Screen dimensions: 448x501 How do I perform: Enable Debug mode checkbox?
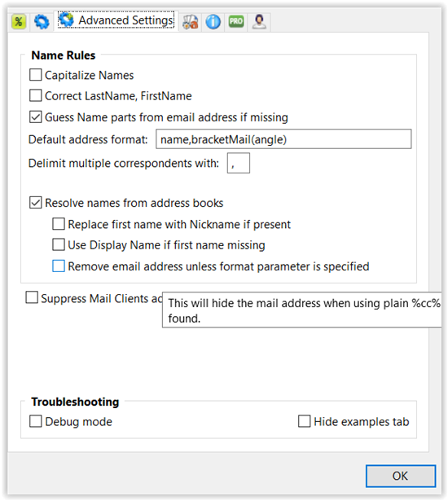36,421
